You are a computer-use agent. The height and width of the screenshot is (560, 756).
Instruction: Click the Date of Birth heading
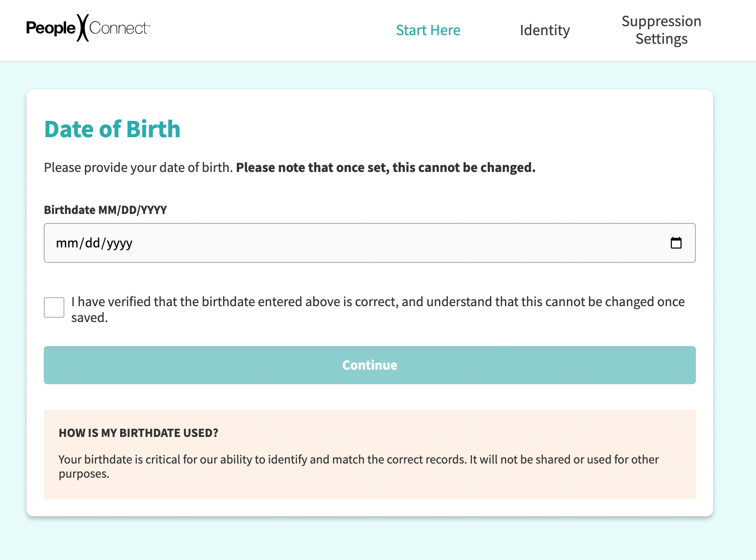[112, 129]
